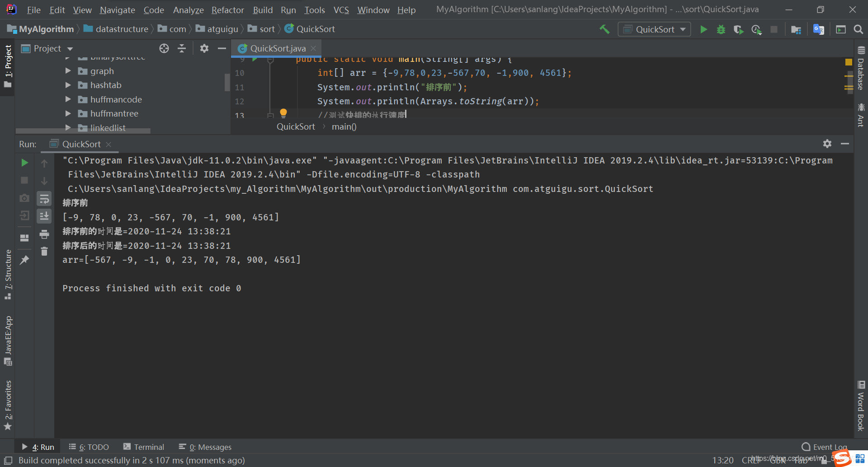Open the Build menu
Image resolution: width=868 pixels, height=467 pixels.
[263, 10]
